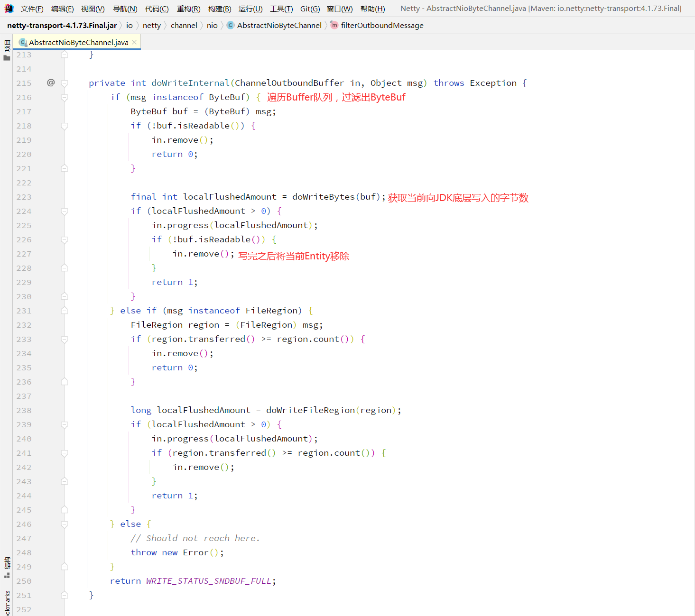Click the method icon before filterOutboundMessage
Image resolution: width=695 pixels, height=616 pixels.
(334, 25)
